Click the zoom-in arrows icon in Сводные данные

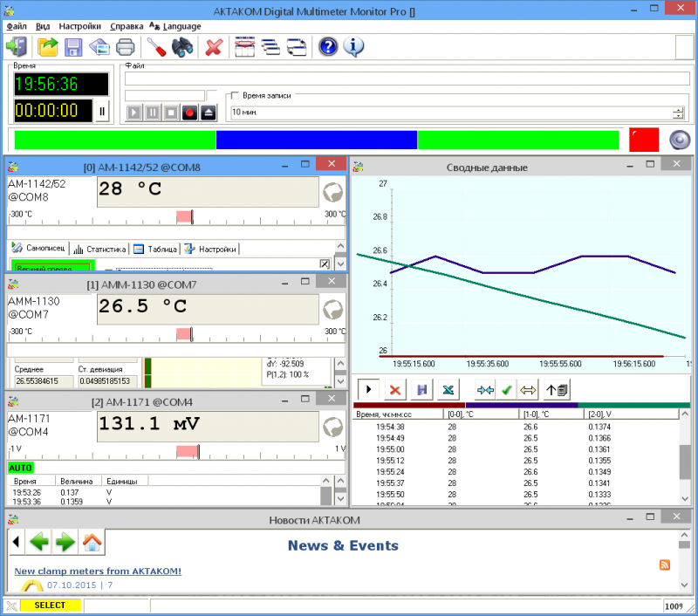tap(485, 390)
